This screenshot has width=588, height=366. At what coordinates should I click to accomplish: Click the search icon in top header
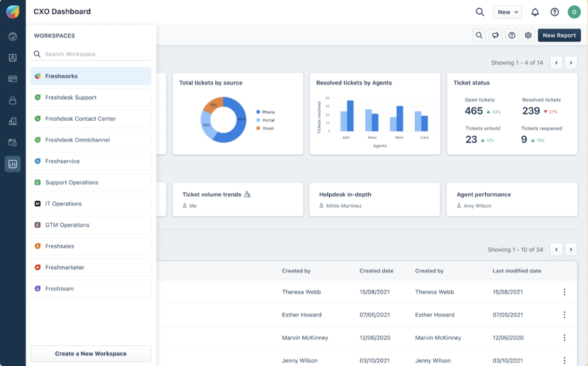[x=480, y=12]
